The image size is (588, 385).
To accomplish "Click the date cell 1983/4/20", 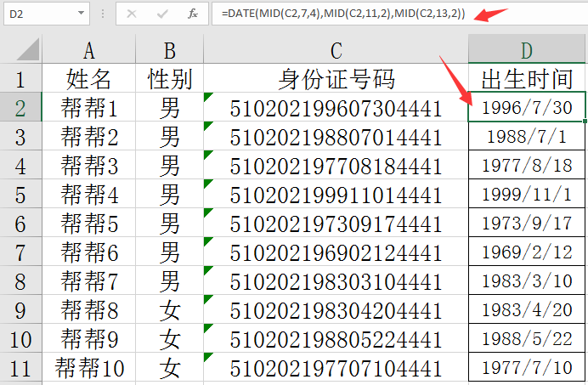I will pyautogui.click(x=527, y=309).
